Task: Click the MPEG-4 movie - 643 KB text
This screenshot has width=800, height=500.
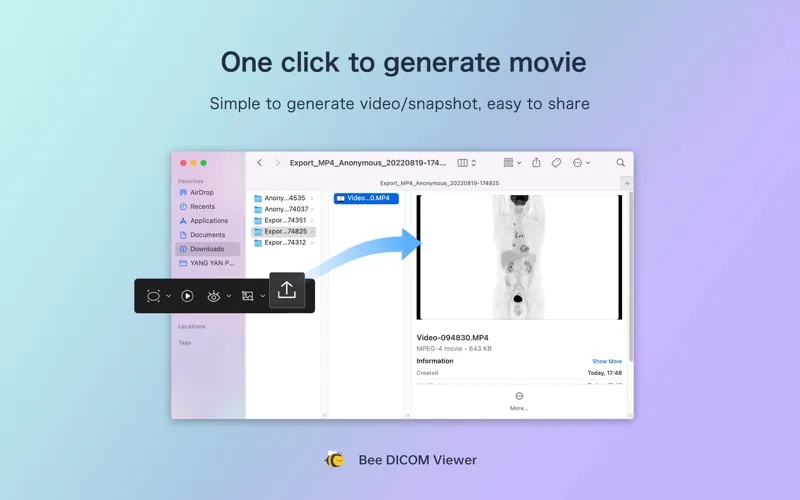Action: pyautogui.click(x=454, y=348)
